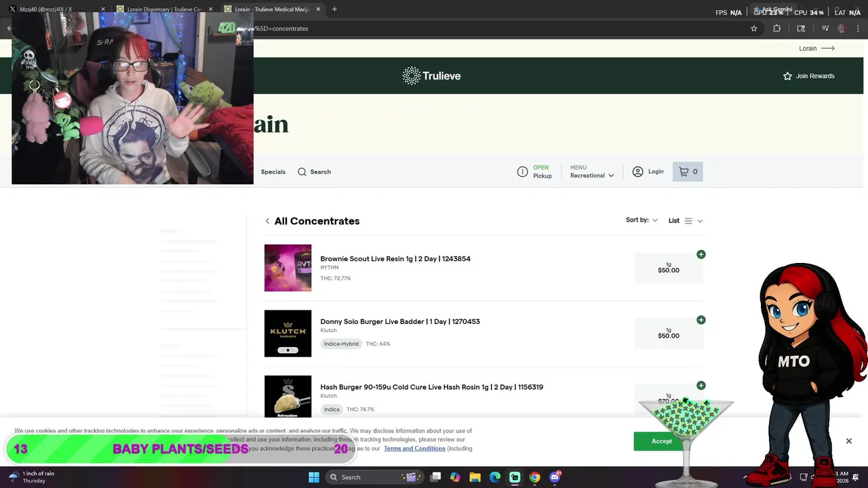Bookmark this page with the star icon

pos(753,28)
